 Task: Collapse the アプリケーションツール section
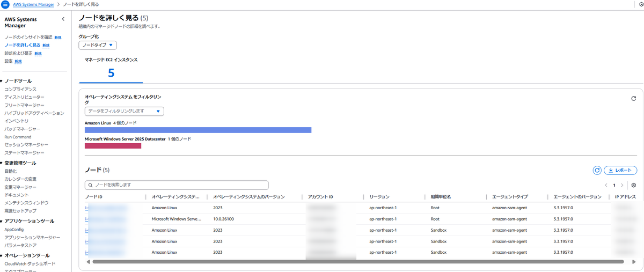point(2,221)
